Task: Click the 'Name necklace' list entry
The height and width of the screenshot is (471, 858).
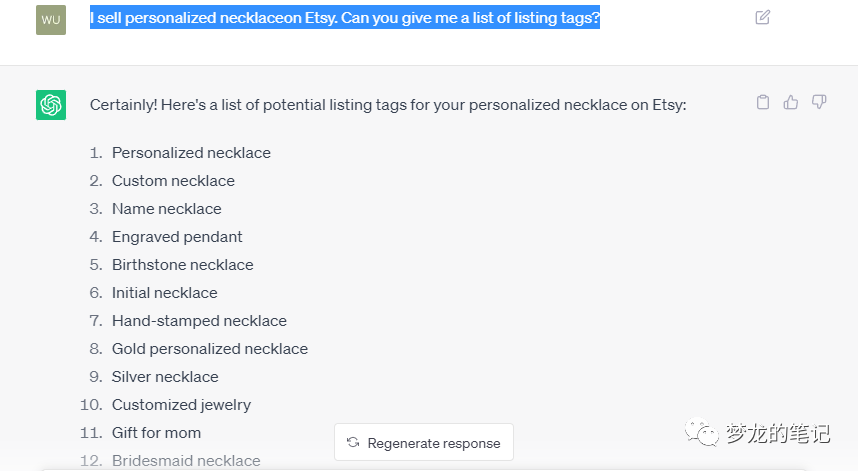Action: point(166,209)
